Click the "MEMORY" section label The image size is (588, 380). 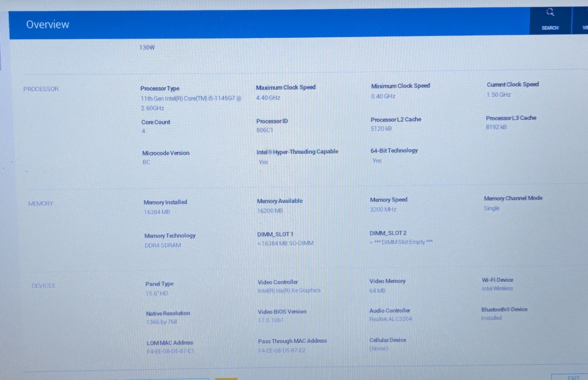point(41,203)
